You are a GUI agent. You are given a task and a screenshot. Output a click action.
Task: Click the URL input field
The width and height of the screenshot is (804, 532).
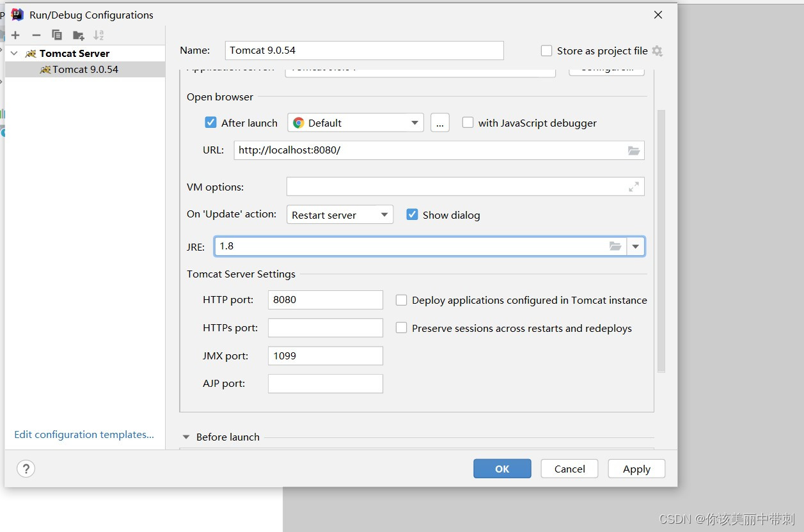tap(439, 150)
